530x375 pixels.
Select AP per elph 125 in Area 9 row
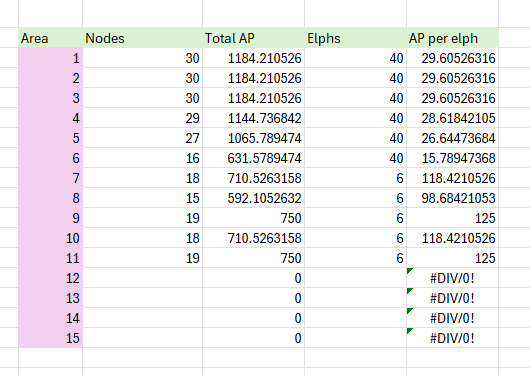(453, 218)
